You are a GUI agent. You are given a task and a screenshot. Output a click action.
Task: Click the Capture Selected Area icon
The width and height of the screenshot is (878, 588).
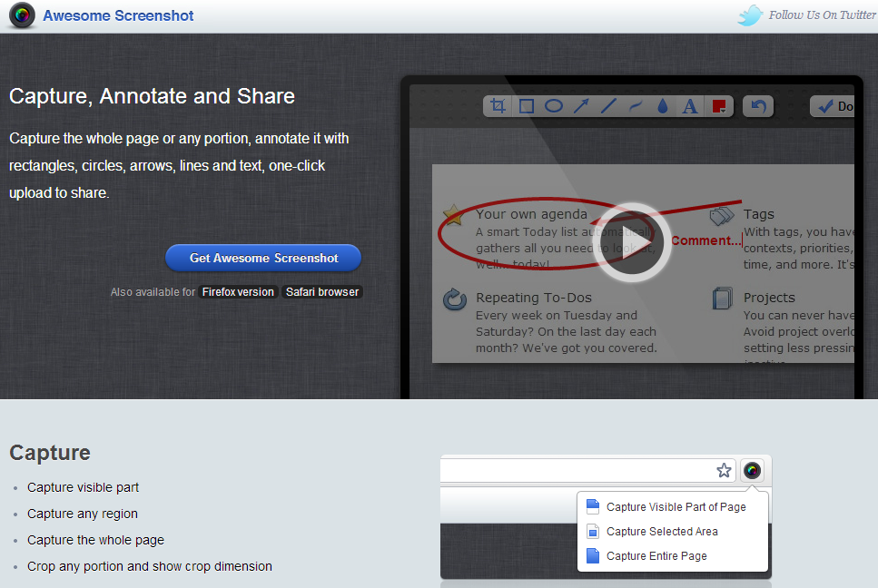(x=593, y=531)
